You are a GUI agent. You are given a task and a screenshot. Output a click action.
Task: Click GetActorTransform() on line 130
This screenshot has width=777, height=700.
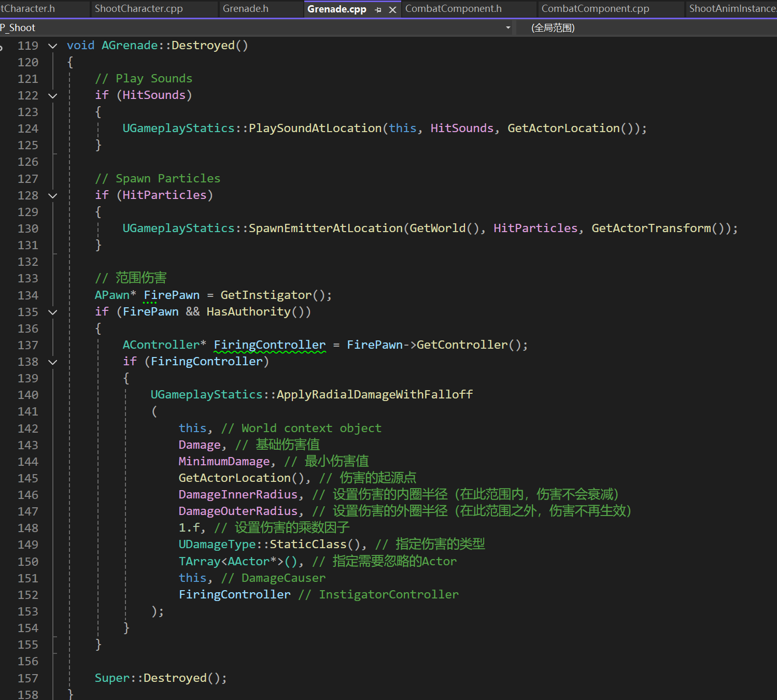coord(658,228)
